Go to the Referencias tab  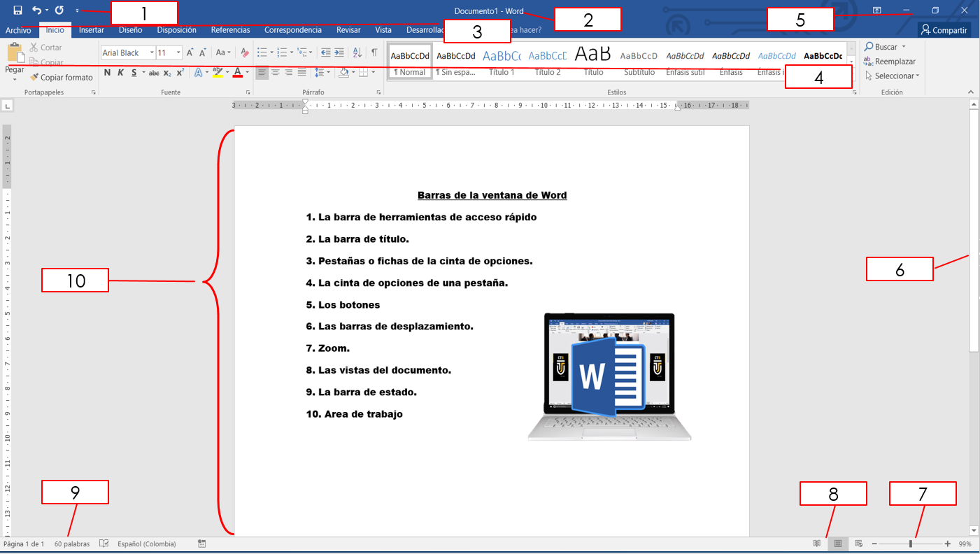(230, 30)
